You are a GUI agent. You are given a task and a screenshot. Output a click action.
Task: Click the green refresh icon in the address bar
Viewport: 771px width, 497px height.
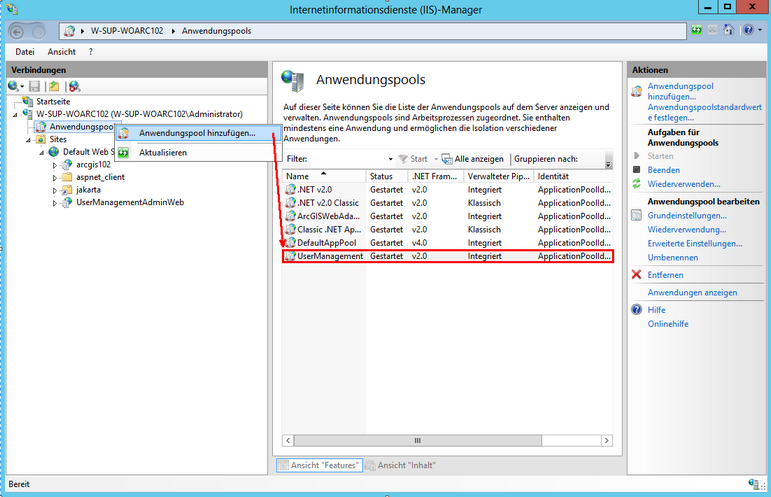[697, 30]
